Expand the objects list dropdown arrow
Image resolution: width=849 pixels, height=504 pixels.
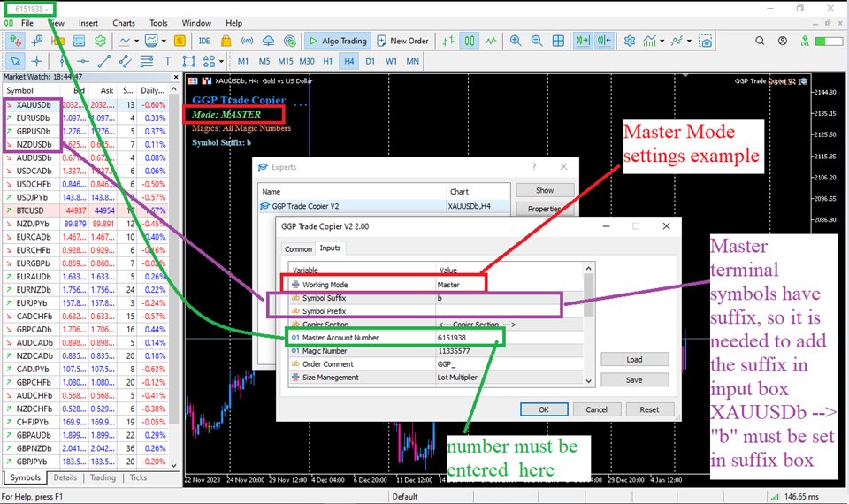coord(689,41)
